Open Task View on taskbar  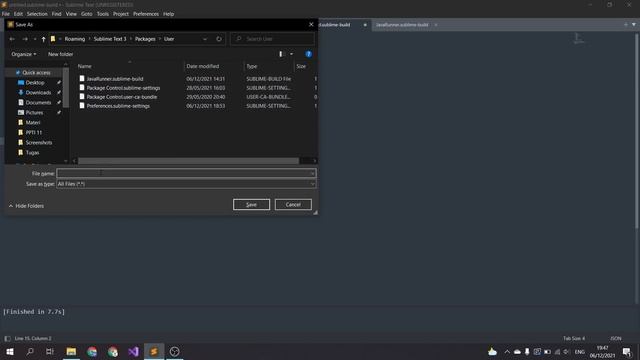point(50,351)
